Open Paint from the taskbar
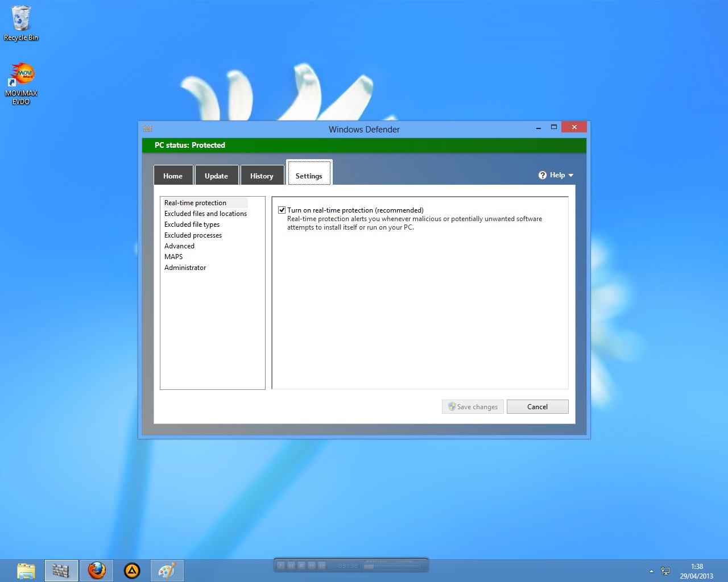728x582 pixels. [x=167, y=571]
